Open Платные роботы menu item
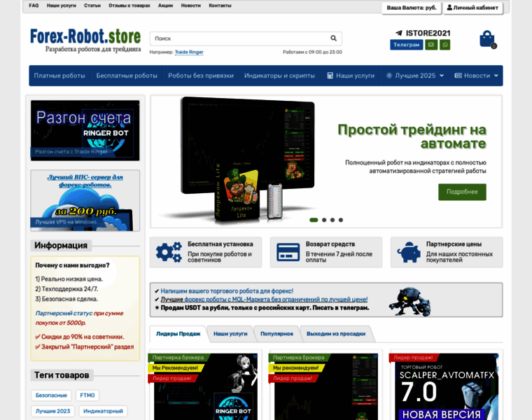The height and width of the screenshot is (420, 532). click(x=59, y=76)
